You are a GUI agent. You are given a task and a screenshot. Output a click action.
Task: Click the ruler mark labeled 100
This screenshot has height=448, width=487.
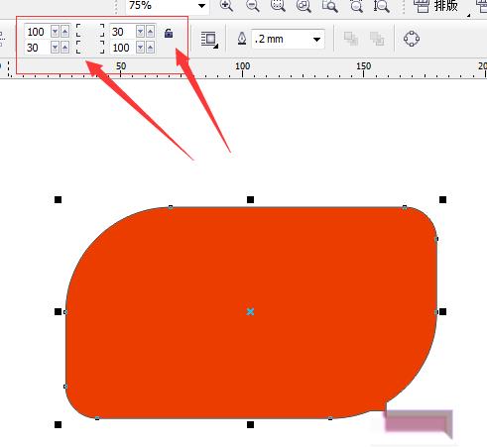(242, 66)
